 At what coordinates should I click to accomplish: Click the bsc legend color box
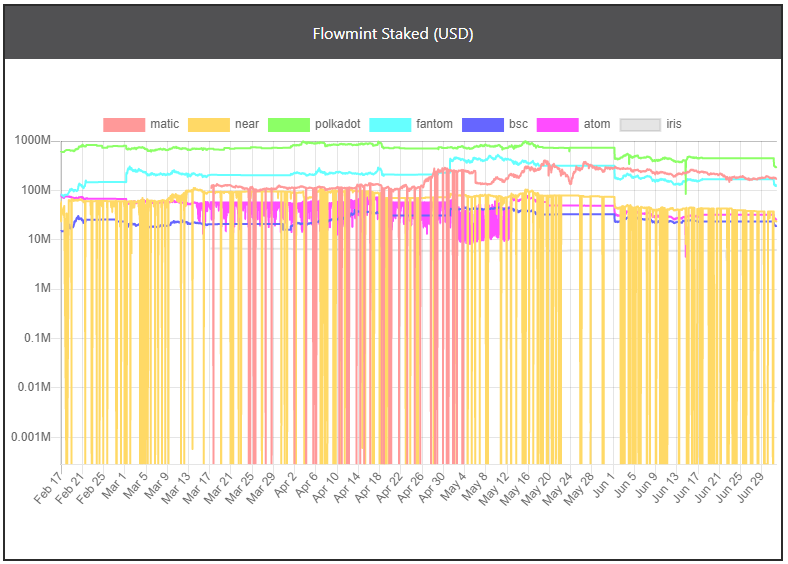pos(482,125)
